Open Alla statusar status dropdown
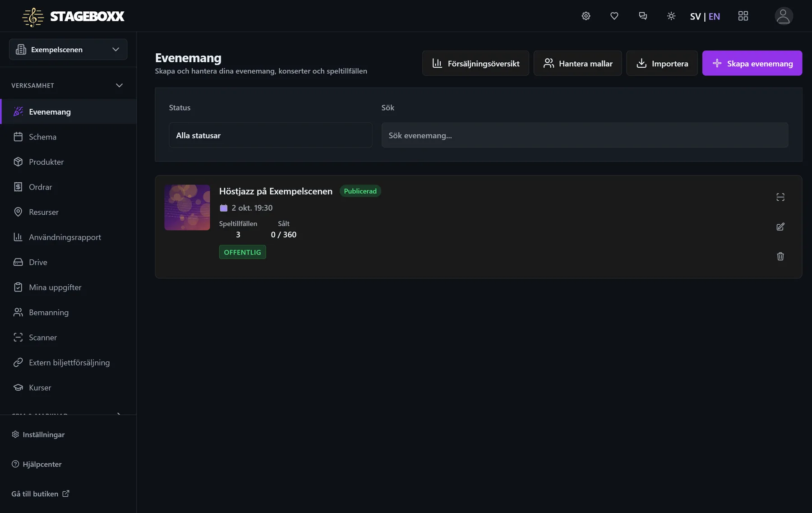 click(271, 135)
